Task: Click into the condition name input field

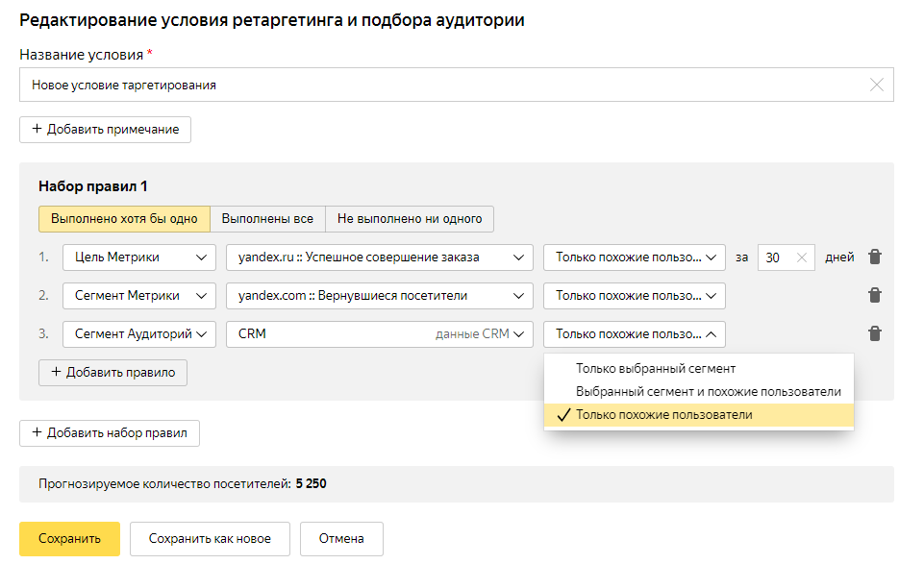Action: [433, 85]
